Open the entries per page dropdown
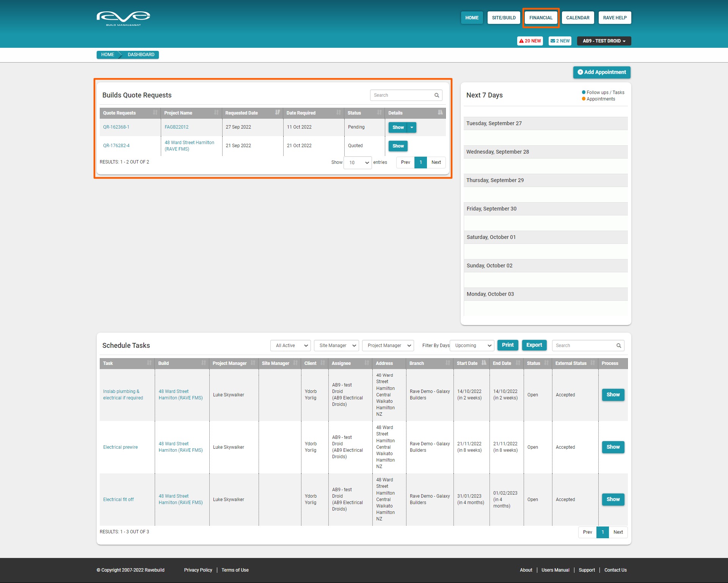728x583 pixels. 358,163
